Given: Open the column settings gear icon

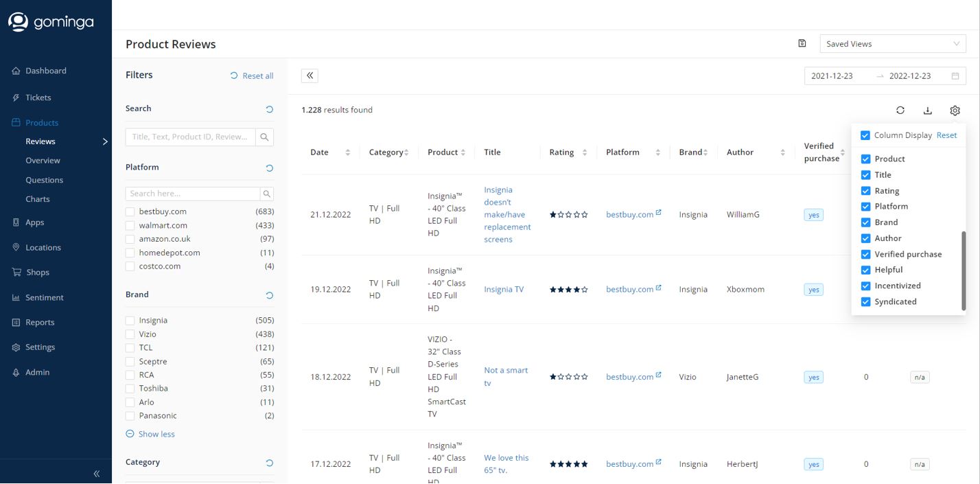Looking at the screenshot, I should point(955,111).
